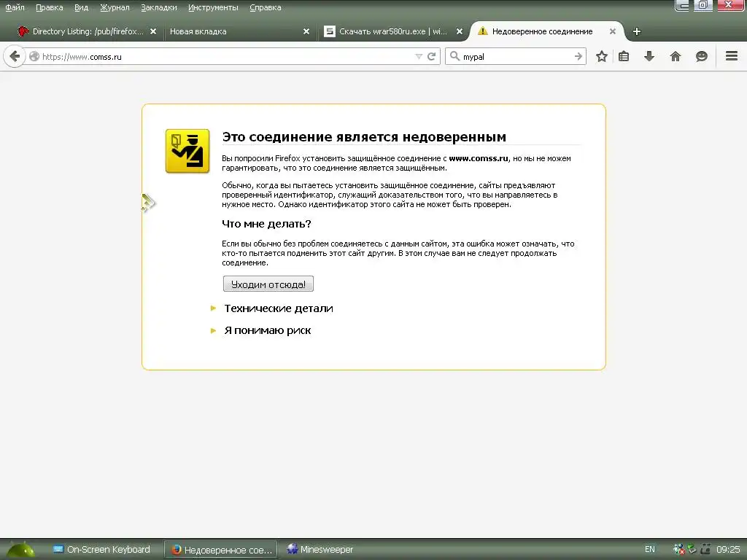Expand Технические детали section

[x=278, y=308]
